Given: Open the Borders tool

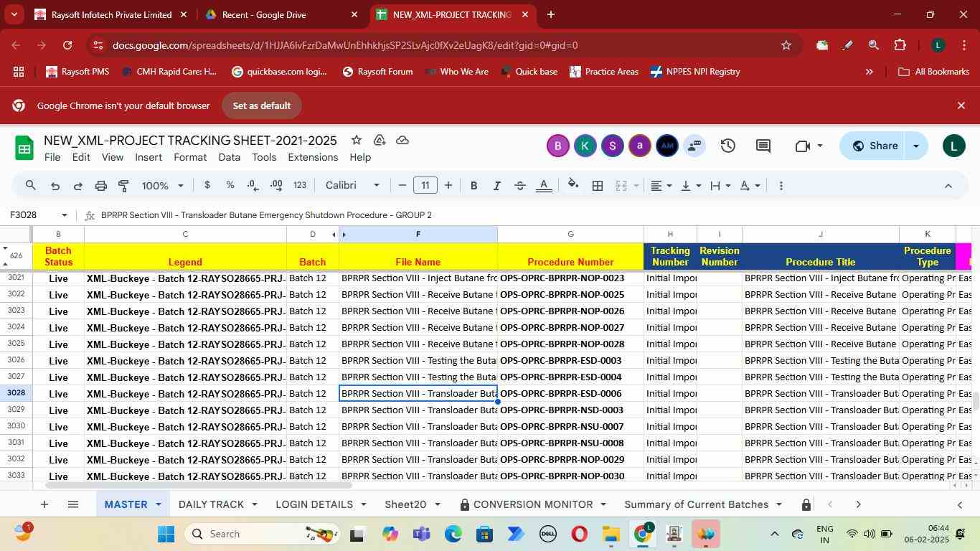Looking at the screenshot, I should coord(597,186).
